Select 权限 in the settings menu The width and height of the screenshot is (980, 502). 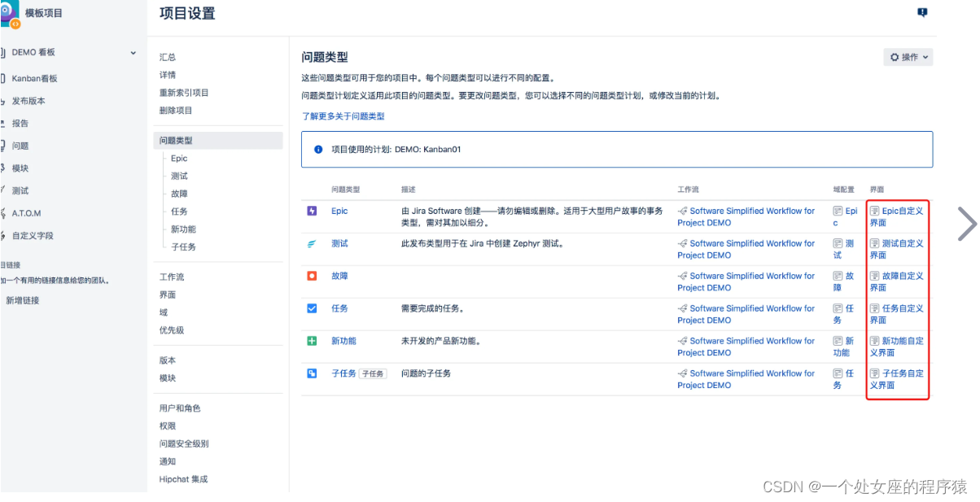click(x=168, y=425)
